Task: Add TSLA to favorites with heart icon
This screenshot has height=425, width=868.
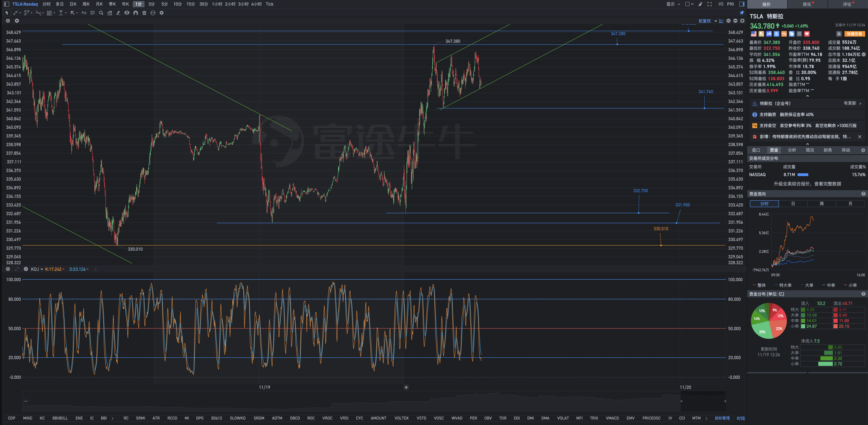Action: [807, 34]
